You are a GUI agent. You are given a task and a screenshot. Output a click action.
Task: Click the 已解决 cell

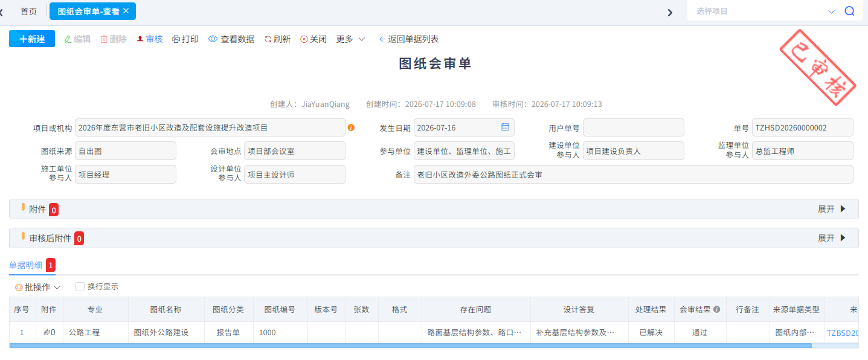tap(651, 332)
